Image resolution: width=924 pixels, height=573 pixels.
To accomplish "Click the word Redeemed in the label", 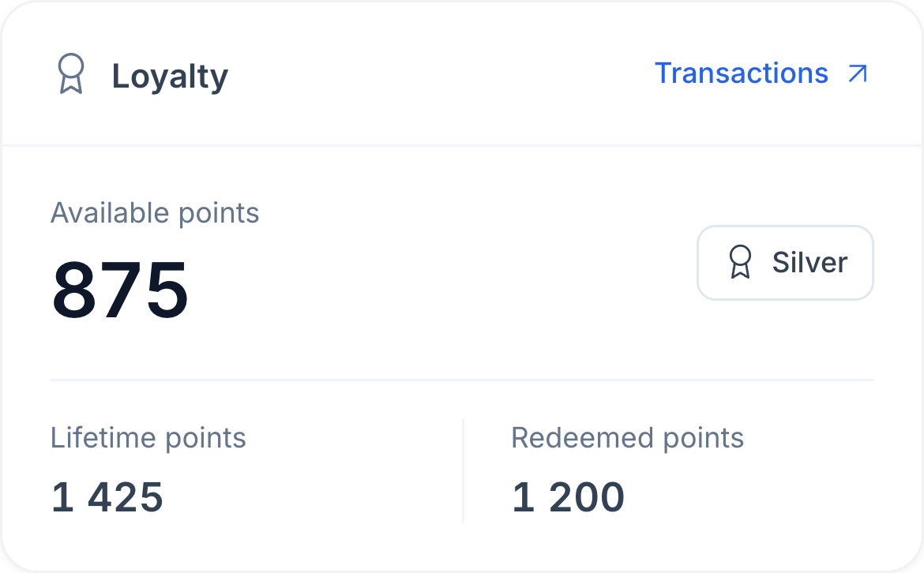I will coord(583,438).
